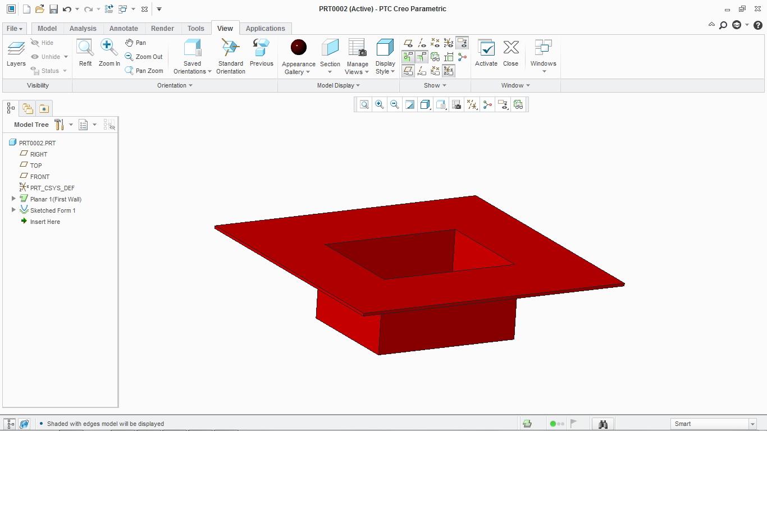Activate the Pan Zoom tool
The image size is (767, 532).
pyautogui.click(x=144, y=71)
